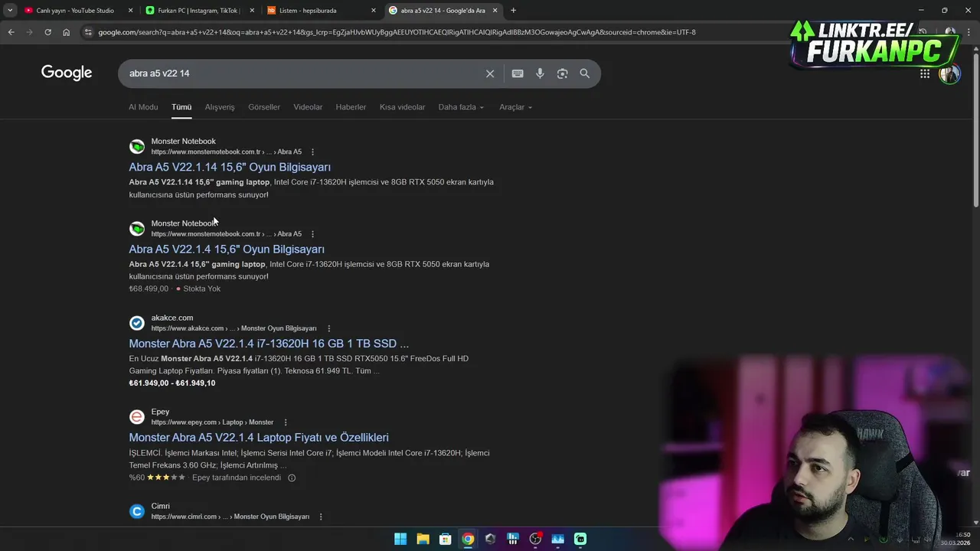Open the browser home icon
Viewport: 980px width, 551px height.
(x=67, y=32)
